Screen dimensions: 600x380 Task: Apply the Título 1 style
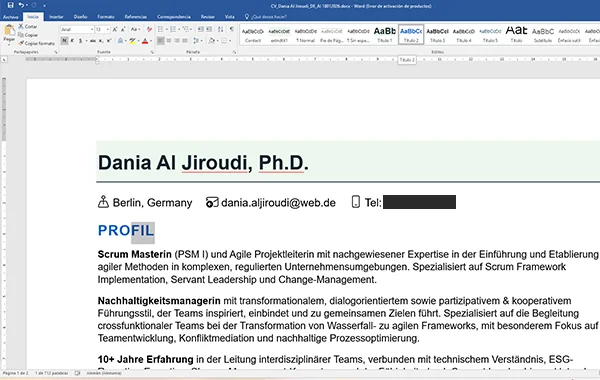pyautogui.click(x=385, y=35)
